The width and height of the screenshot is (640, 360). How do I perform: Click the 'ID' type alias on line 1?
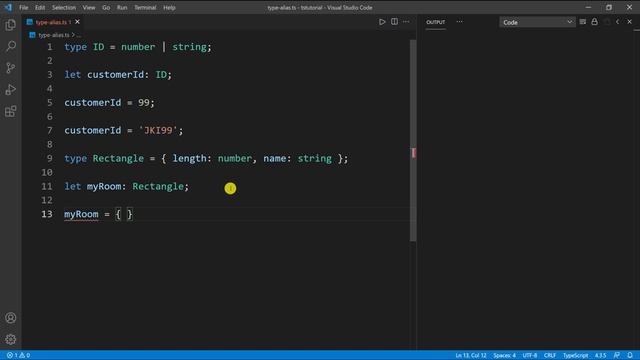point(98,47)
